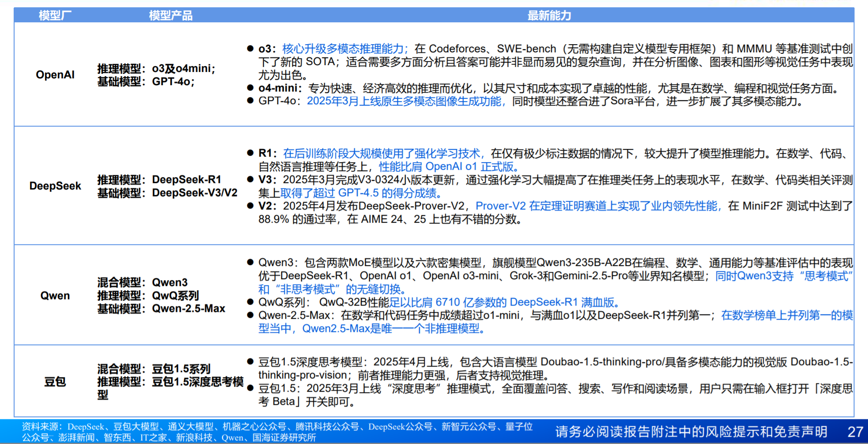Select the 'DeepSeek' vendor name cell
The width and height of the screenshot is (868, 444).
click(x=55, y=186)
